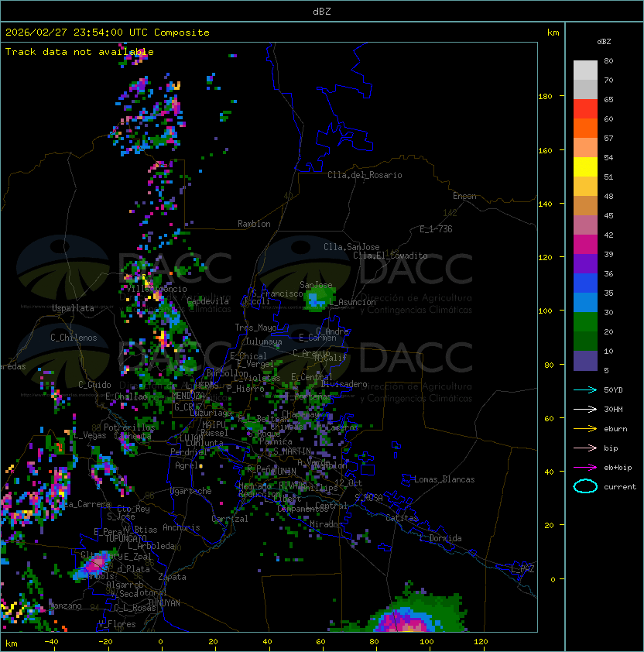Click the '100' tick on the right axis
Screen dimensions: 644x652
click(x=545, y=311)
